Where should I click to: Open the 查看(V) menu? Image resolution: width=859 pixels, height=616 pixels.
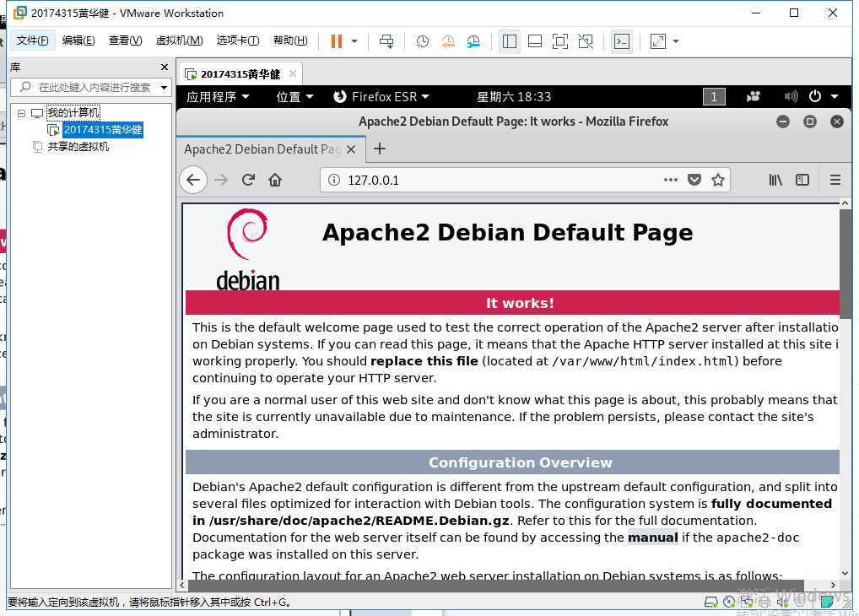click(x=126, y=41)
